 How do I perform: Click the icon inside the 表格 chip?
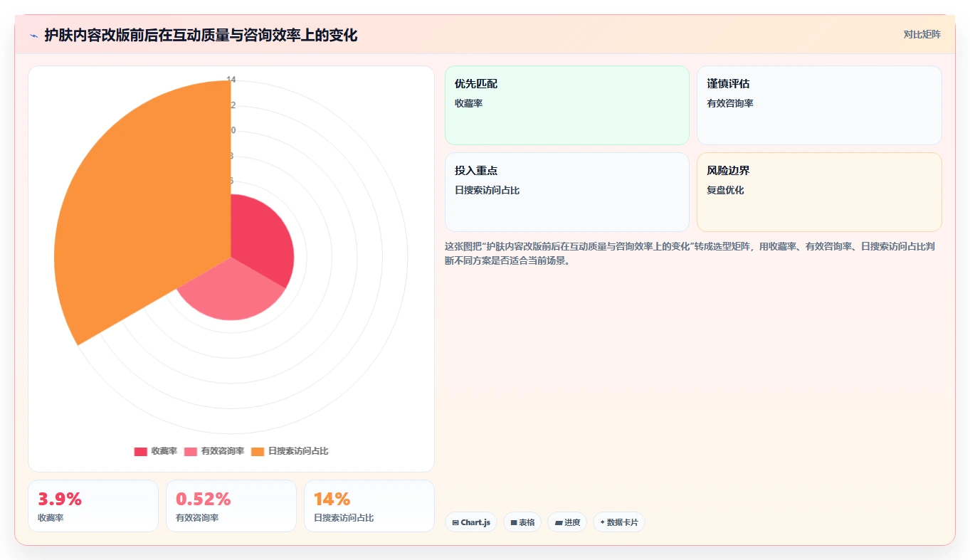[514, 522]
